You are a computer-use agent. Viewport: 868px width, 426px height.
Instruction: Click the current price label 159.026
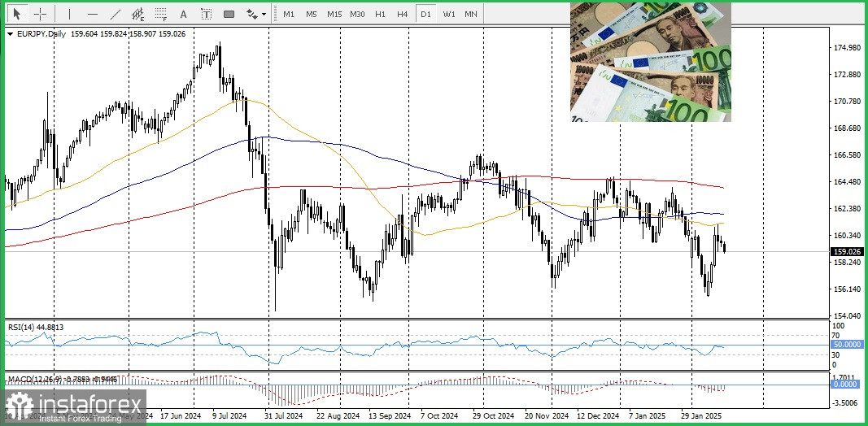847,251
